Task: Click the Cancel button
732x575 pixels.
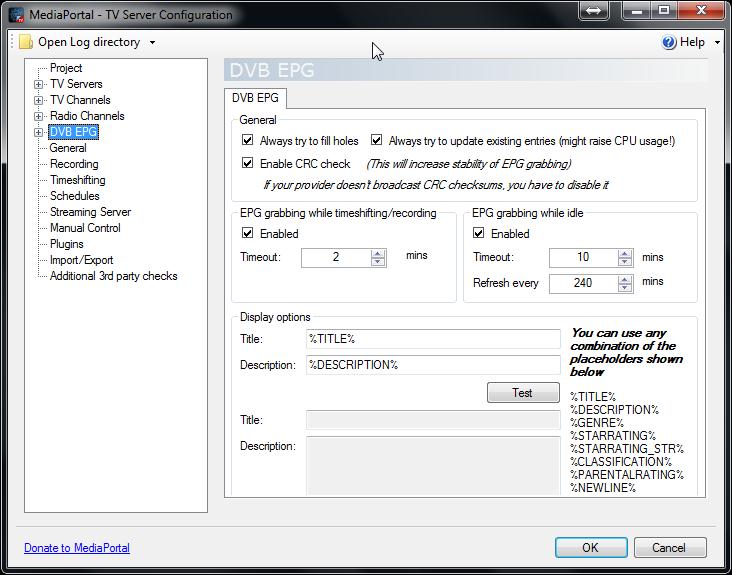Action: pos(669,547)
